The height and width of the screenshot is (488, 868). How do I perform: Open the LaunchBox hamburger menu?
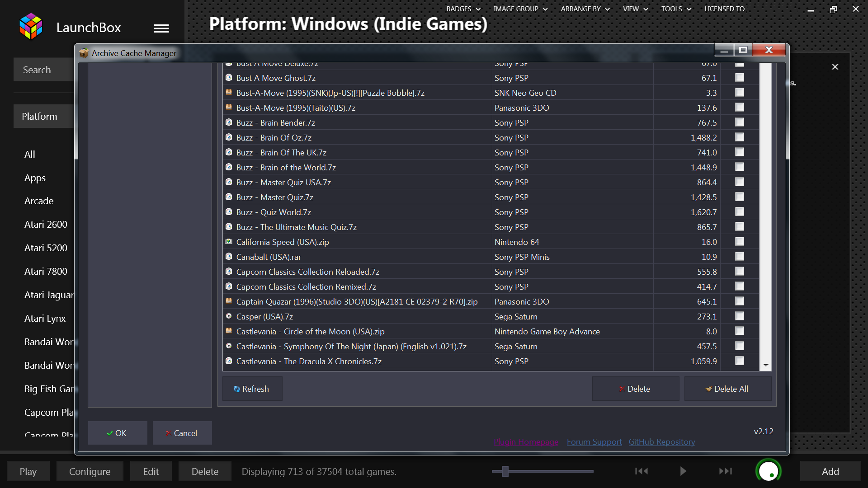click(x=161, y=28)
